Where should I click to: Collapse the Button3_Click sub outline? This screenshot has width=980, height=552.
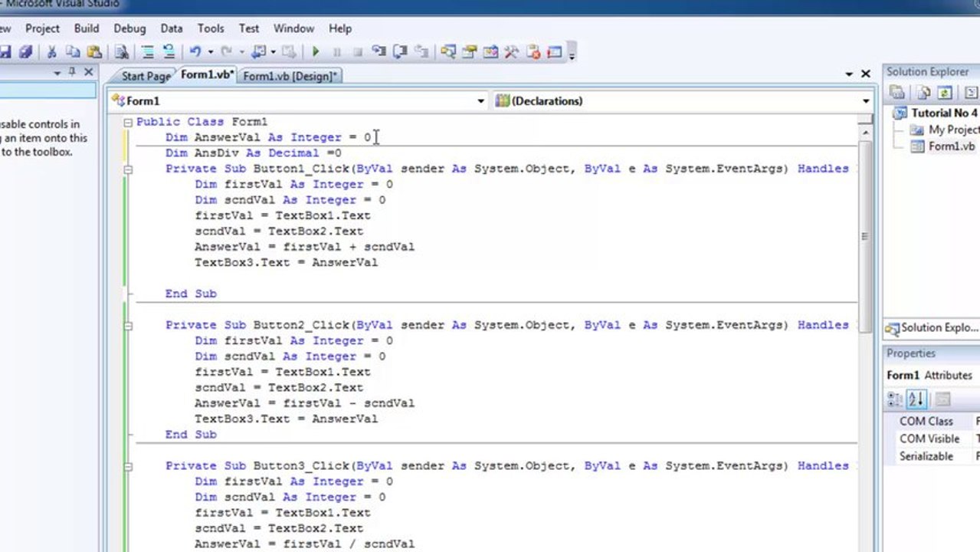(128, 466)
